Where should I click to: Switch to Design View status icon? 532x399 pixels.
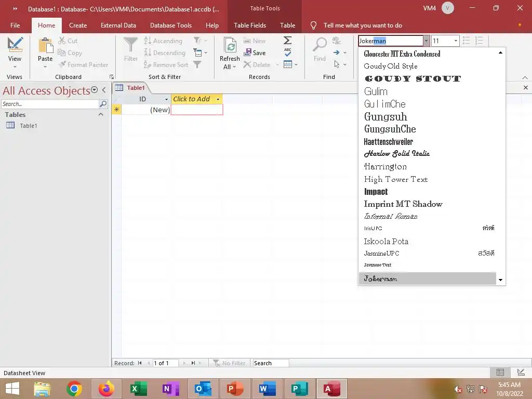tap(521, 372)
